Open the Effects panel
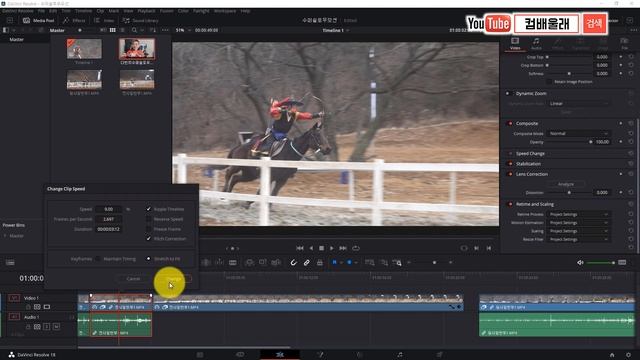The image size is (640, 360). [x=74, y=20]
